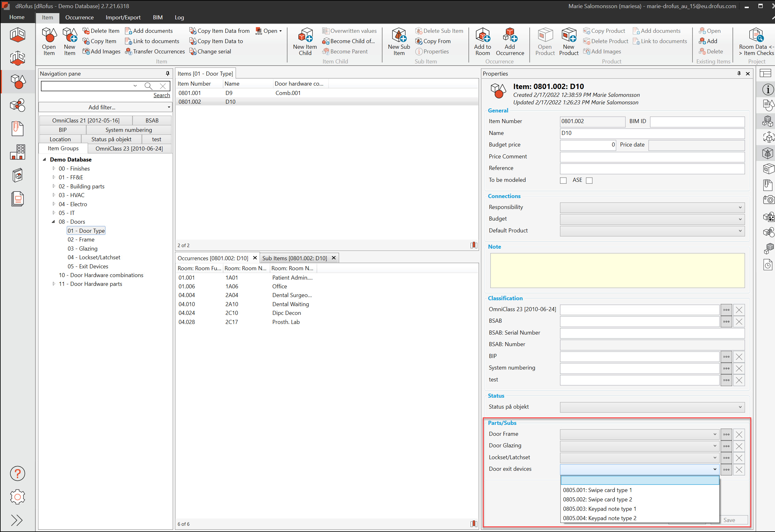The width and height of the screenshot is (775, 532).
Task: Select 0805.003: Keypad note type 1 option
Action: pos(599,509)
